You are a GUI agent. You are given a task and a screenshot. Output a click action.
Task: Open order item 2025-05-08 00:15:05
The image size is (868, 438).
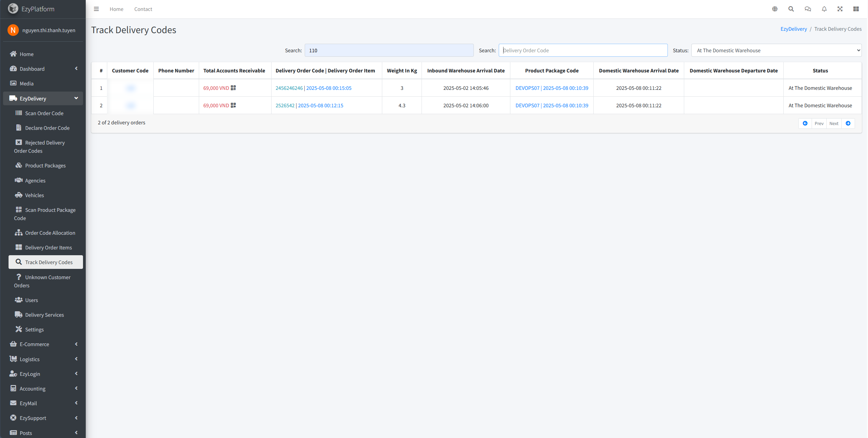pos(329,88)
